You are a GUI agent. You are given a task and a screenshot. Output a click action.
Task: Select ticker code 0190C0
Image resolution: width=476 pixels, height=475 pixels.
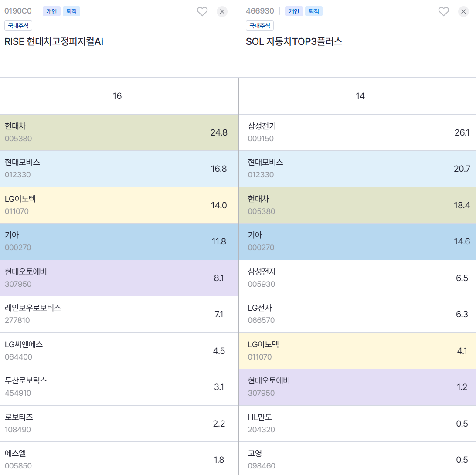[x=18, y=11]
